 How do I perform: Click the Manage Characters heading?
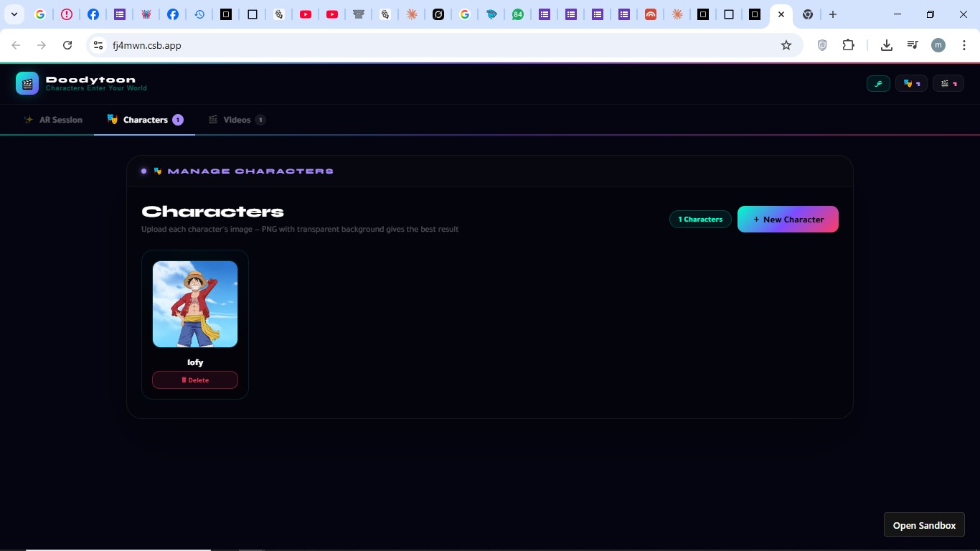[250, 171]
